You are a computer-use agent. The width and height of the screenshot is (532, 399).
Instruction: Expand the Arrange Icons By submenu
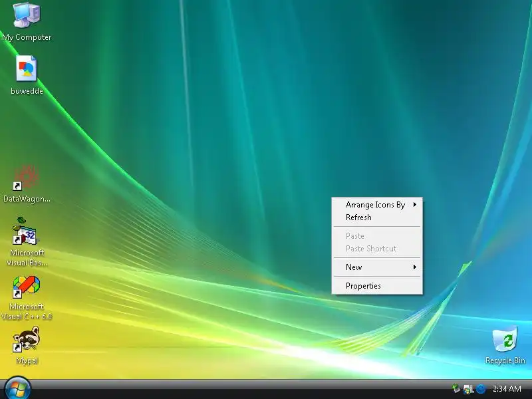pos(377,205)
